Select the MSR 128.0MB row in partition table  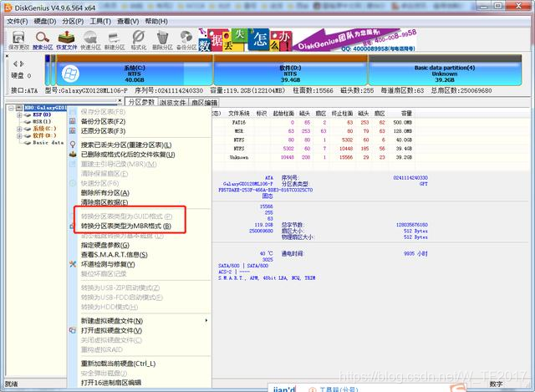coord(313,131)
